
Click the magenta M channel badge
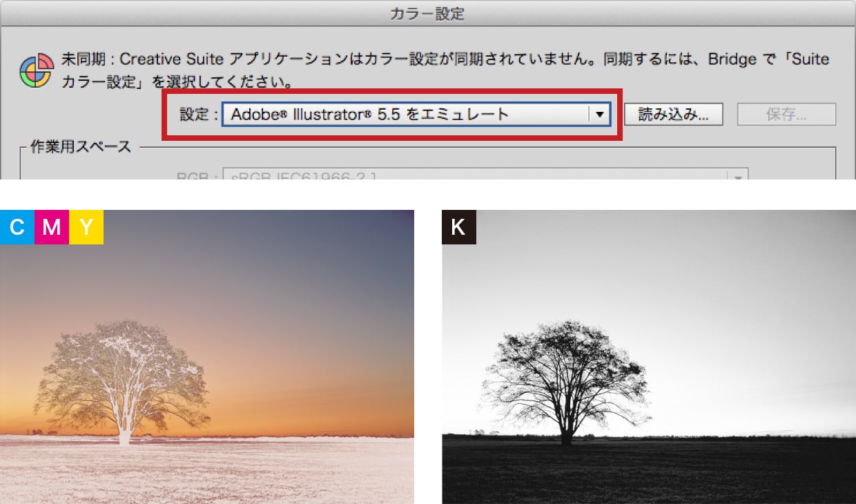click(52, 227)
